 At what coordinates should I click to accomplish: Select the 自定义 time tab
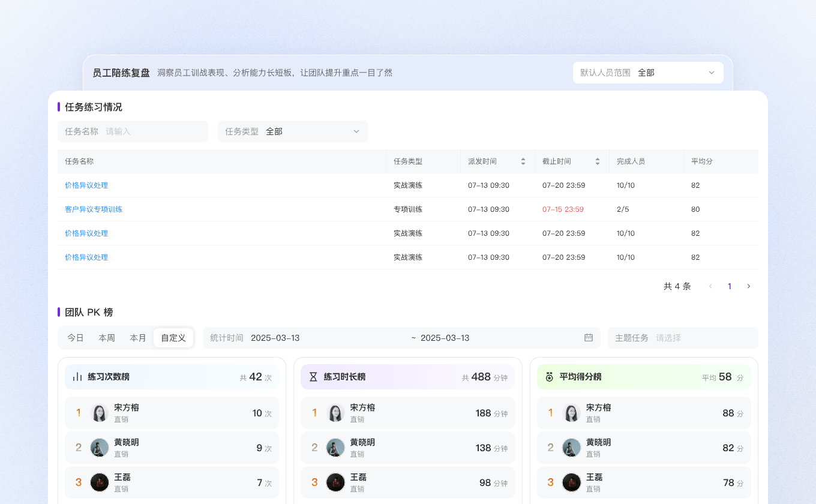(173, 338)
